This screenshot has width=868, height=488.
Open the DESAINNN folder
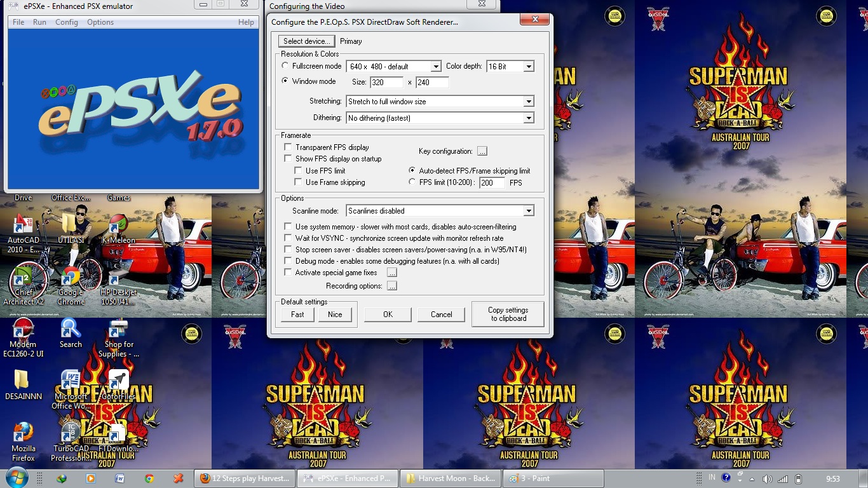pyautogui.click(x=23, y=385)
